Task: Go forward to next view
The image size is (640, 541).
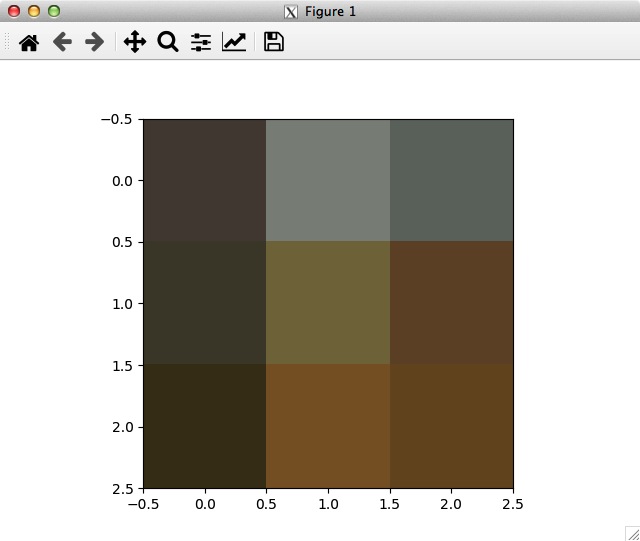Action: point(94,43)
